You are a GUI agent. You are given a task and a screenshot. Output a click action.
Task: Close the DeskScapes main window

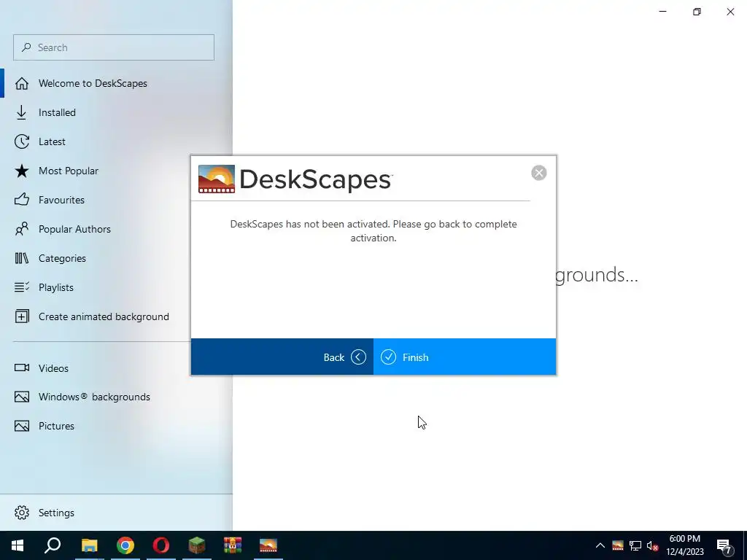pyautogui.click(x=730, y=12)
